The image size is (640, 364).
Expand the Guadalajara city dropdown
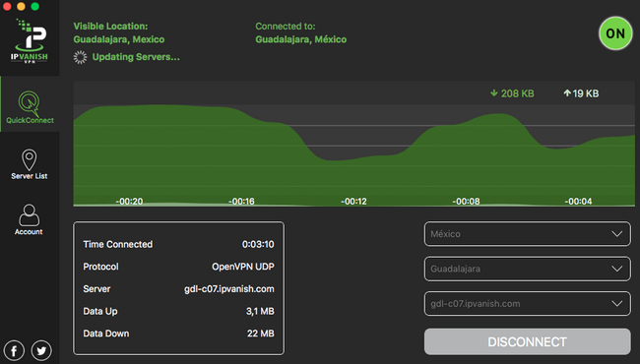coord(528,269)
